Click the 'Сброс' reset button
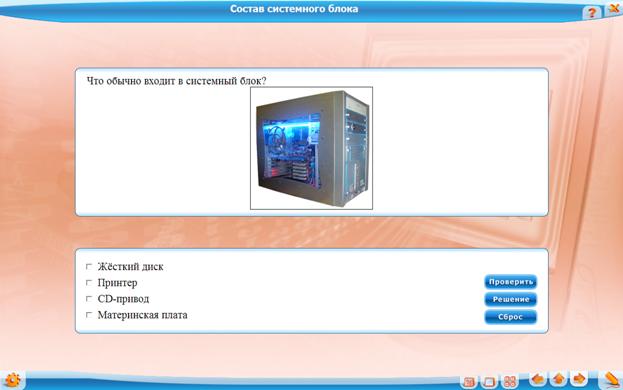The width and height of the screenshot is (623, 390). pos(511,317)
